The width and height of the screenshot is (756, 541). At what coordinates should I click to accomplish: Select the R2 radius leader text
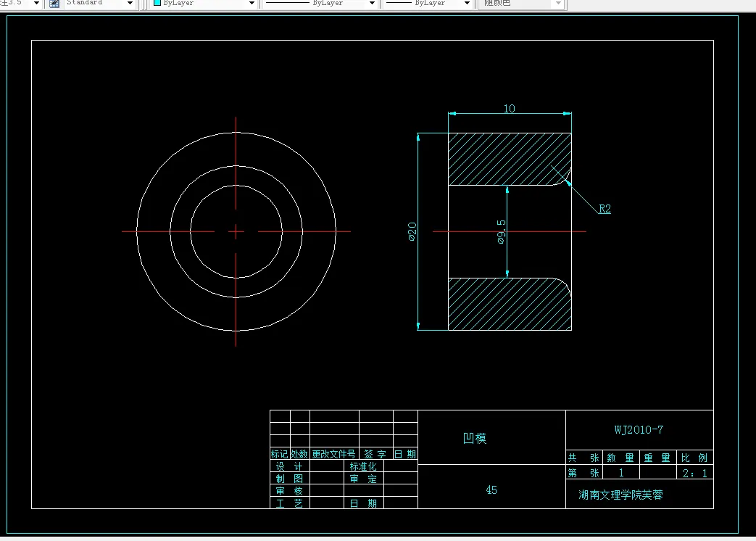[x=605, y=209]
